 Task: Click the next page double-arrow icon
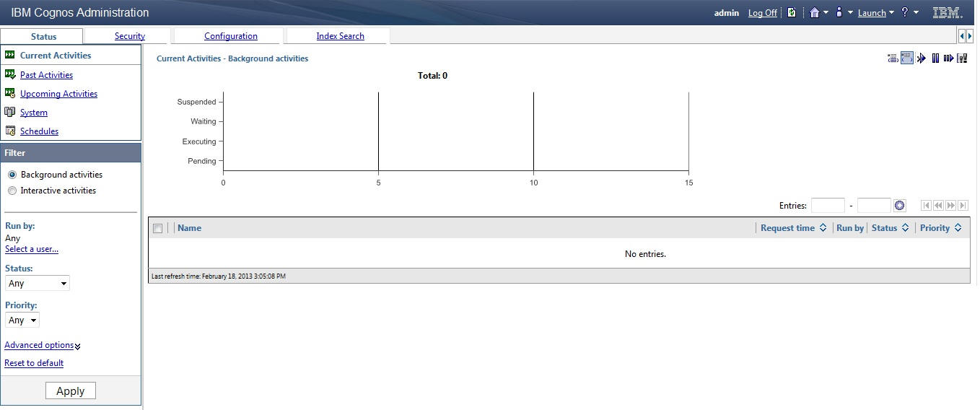tap(951, 206)
